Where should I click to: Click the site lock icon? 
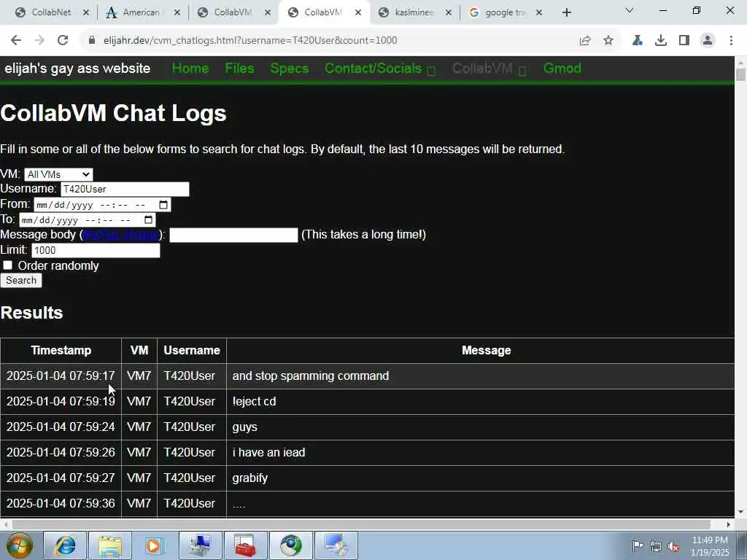92,41
